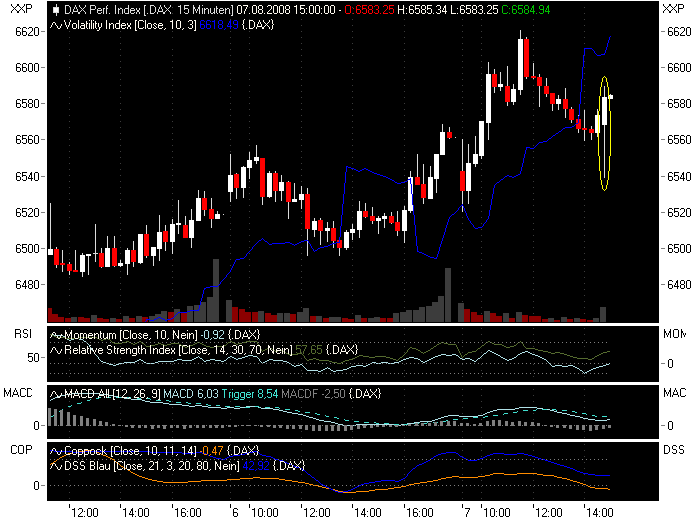
Task: Click the day 6 marker on the time axis
Action: pyautogui.click(x=235, y=512)
